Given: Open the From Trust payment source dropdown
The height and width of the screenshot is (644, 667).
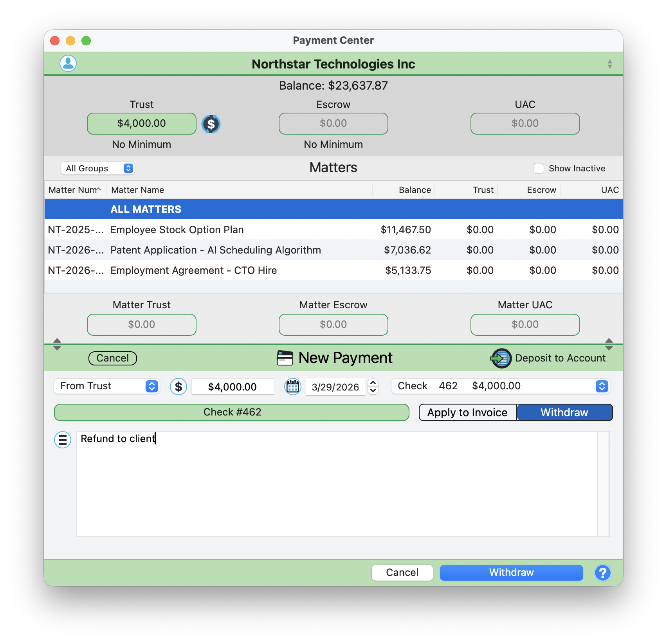Looking at the screenshot, I should pyautogui.click(x=106, y=386).
